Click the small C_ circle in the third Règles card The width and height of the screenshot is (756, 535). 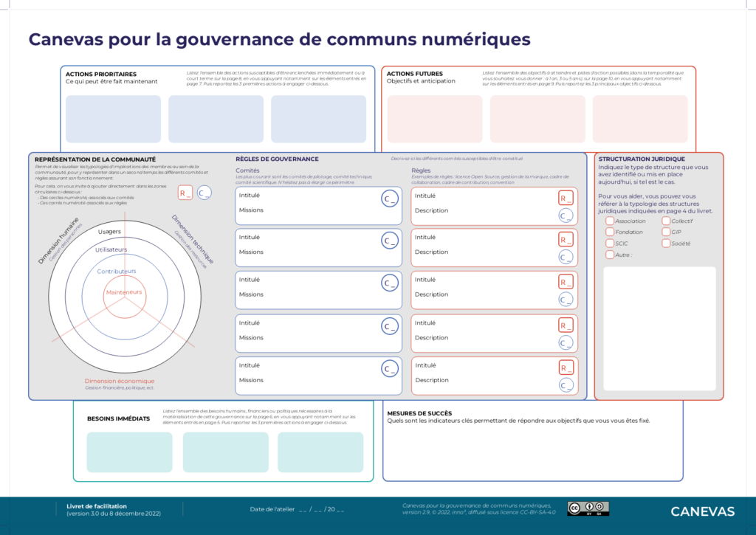point(566,300)
